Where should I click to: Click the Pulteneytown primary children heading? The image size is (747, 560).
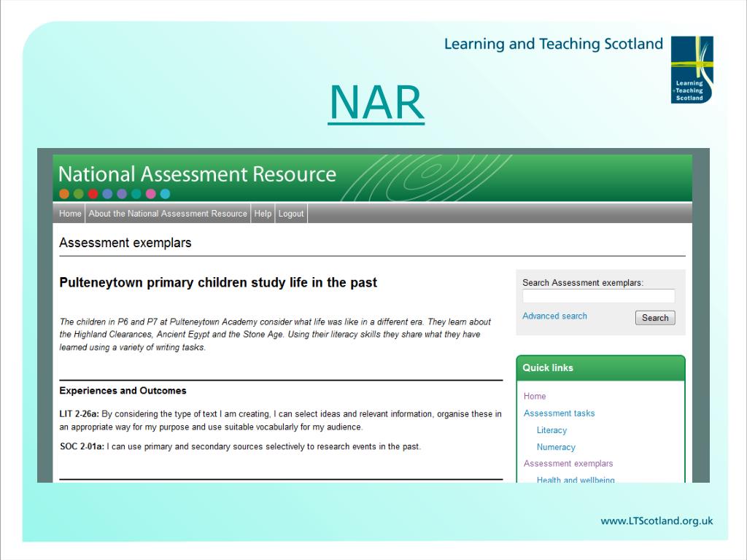tap(218, 282)
